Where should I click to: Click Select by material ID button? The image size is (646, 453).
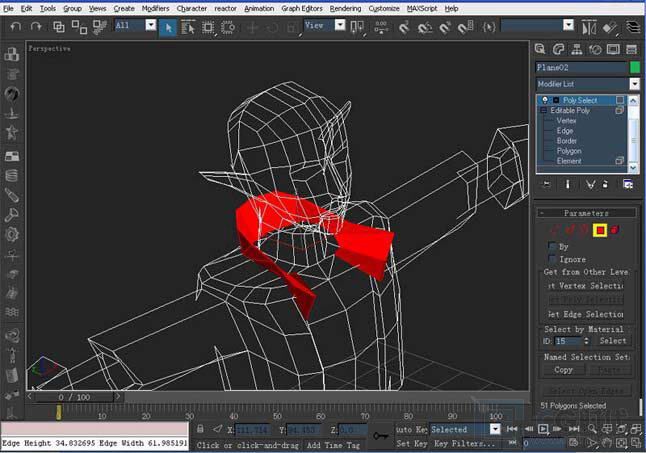(612, 341)
